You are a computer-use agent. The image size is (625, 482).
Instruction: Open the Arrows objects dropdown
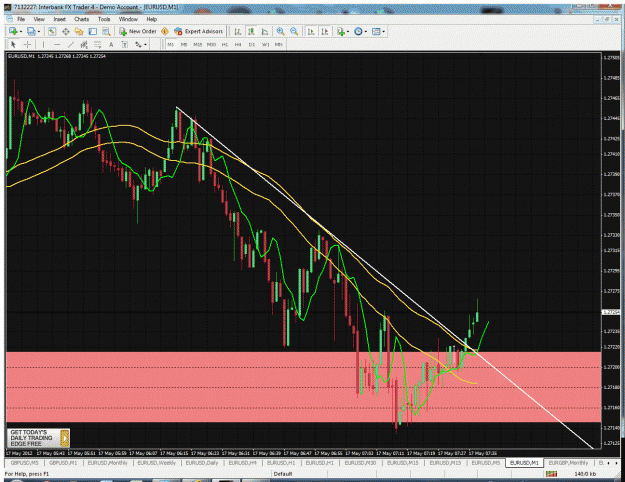click(x=141, y=45)
